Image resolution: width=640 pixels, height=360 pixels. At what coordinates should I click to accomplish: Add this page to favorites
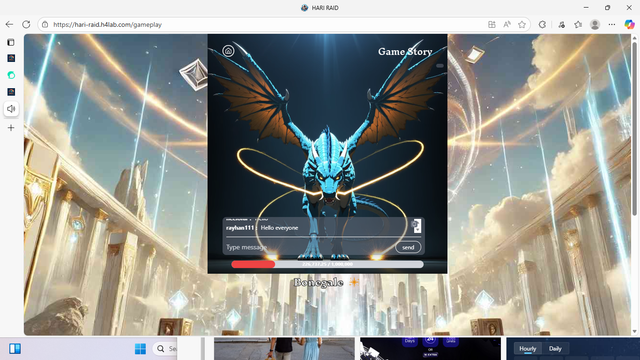point(522,24)
